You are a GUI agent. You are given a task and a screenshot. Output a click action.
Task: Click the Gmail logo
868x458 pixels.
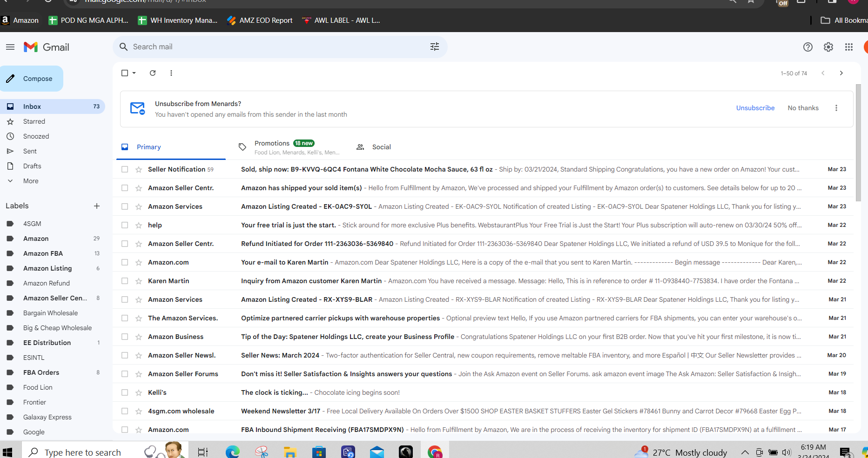point(47,47)
